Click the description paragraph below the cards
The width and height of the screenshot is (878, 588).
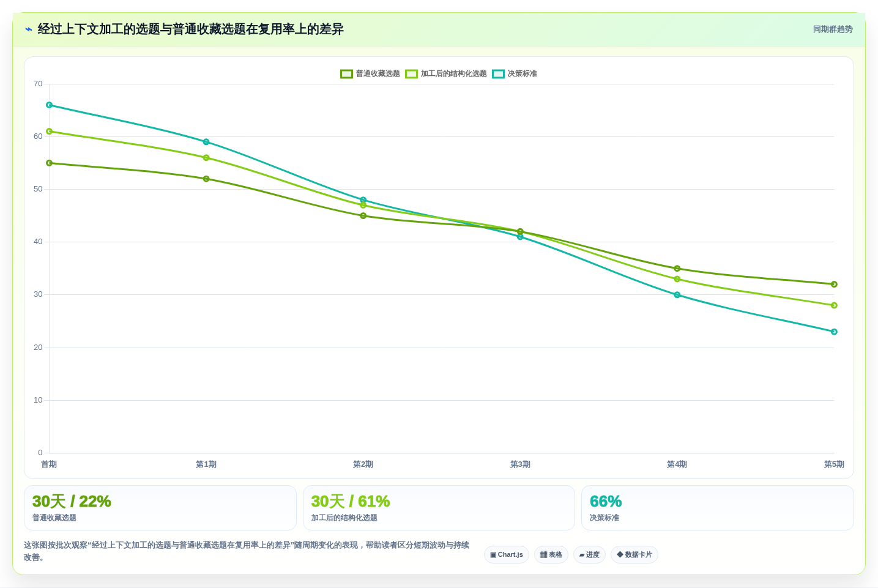pos(247,551)
